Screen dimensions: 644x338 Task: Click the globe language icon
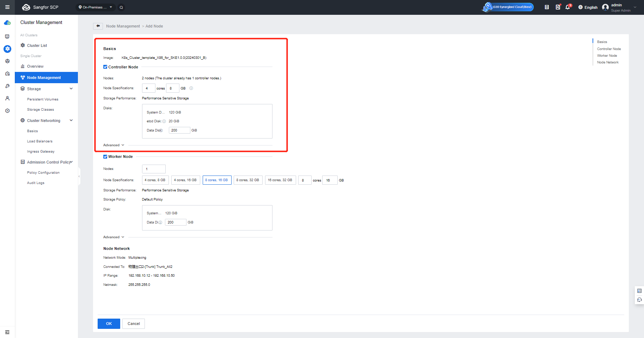[x=580, y=7]
